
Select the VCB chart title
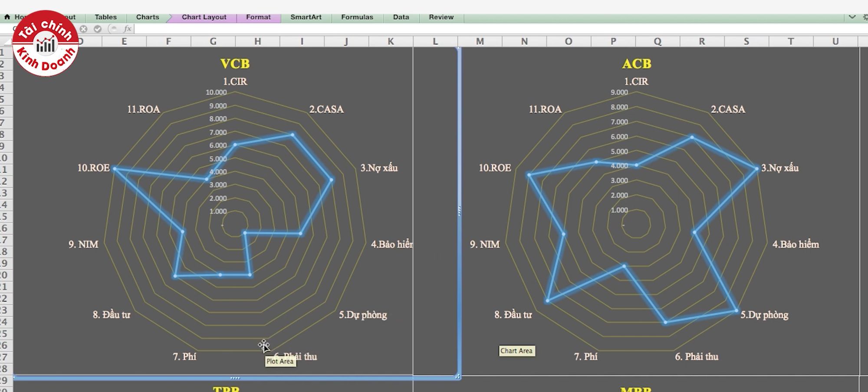pyautogui.click(x=235, y=64)
